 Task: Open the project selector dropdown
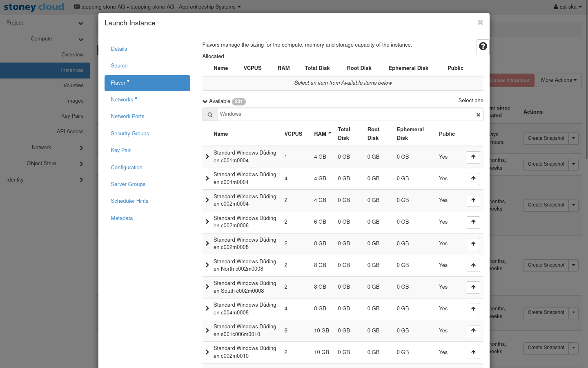tap(158, 7)
